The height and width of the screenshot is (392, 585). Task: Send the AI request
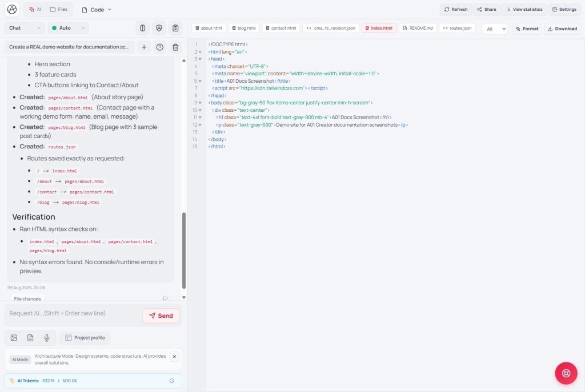click(161, 316)
